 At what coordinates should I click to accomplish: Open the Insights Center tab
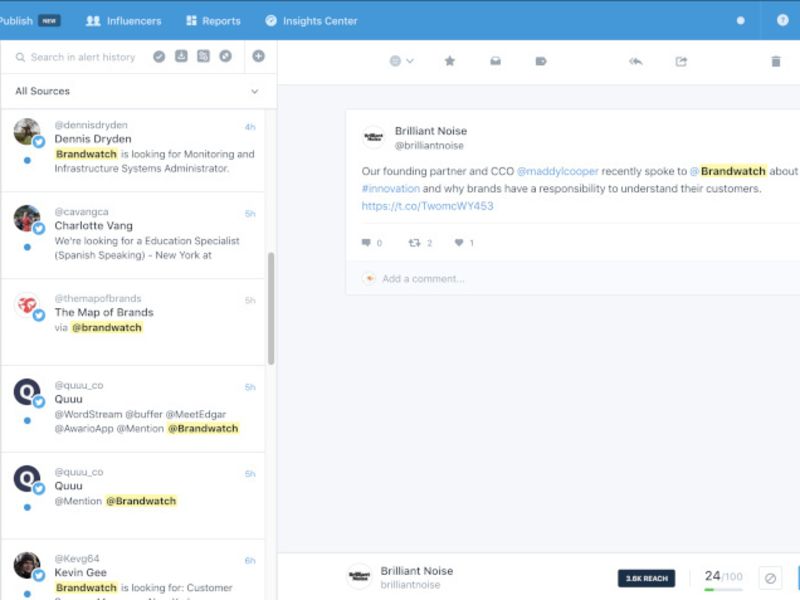coord(311,21)
